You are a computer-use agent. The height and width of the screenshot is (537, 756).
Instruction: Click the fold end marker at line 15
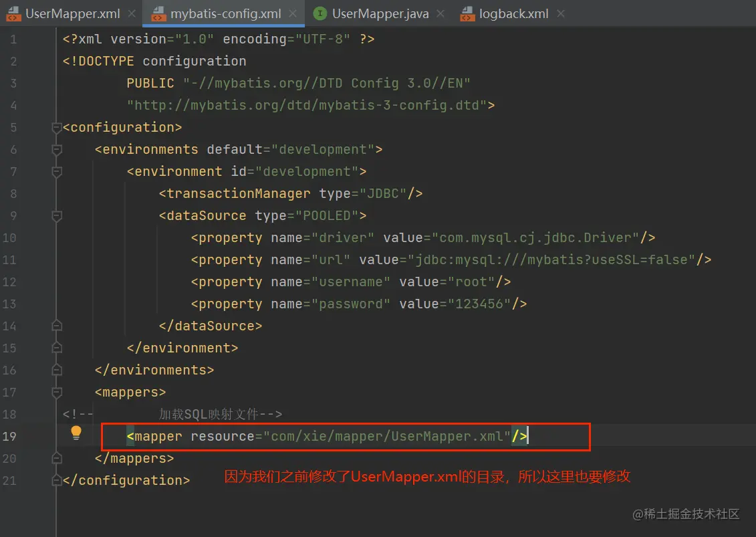coord(56,348)
